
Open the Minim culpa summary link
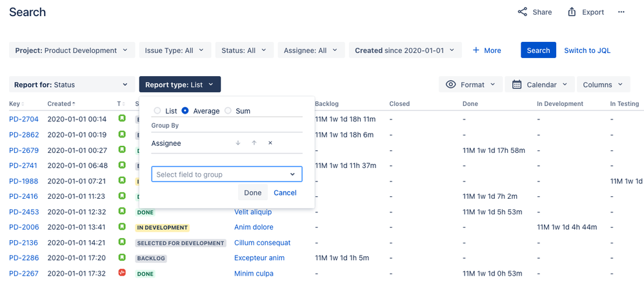click(254, 273)
